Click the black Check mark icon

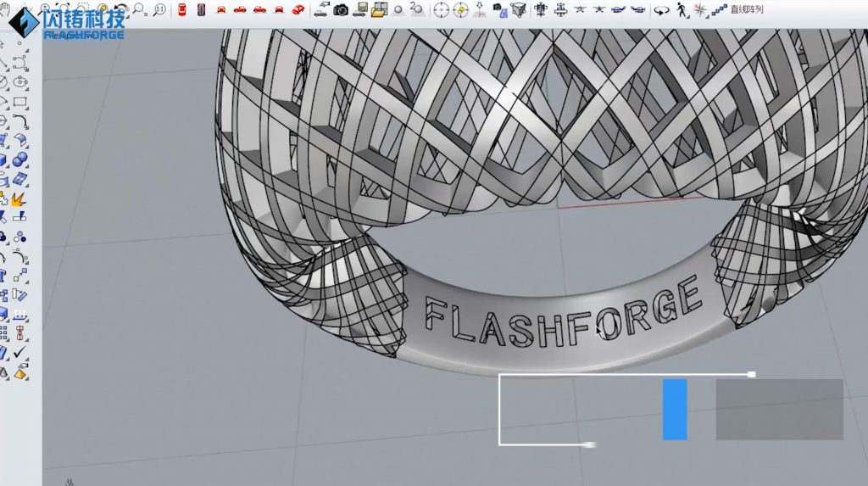coord(20,353)
